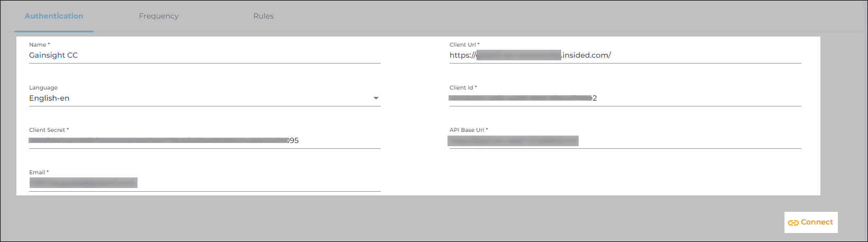Click the "Name *" field label
868x242 pixels.
pos(40,45)
